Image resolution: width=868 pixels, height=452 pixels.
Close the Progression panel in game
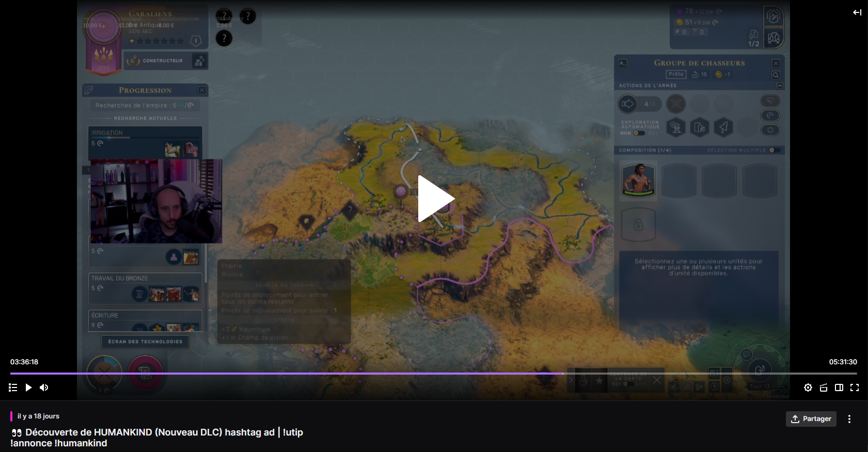click(x=202, y=90)
